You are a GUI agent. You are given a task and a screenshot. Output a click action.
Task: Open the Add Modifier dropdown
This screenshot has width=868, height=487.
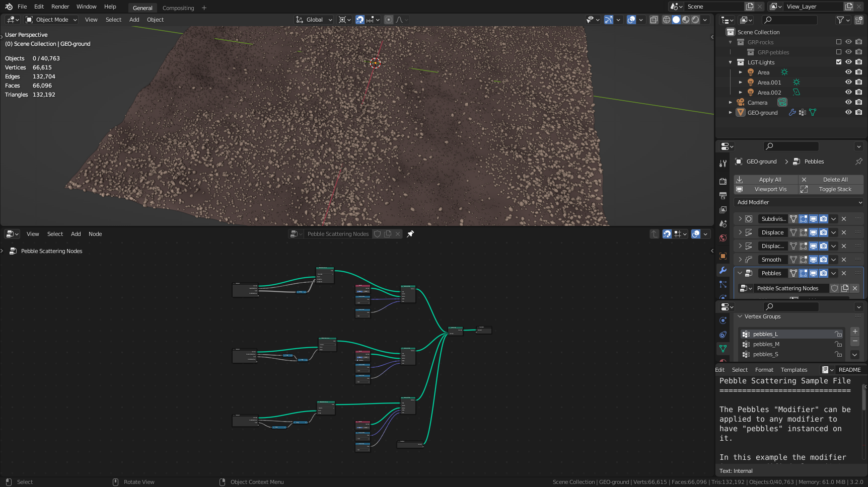(799, 202)
